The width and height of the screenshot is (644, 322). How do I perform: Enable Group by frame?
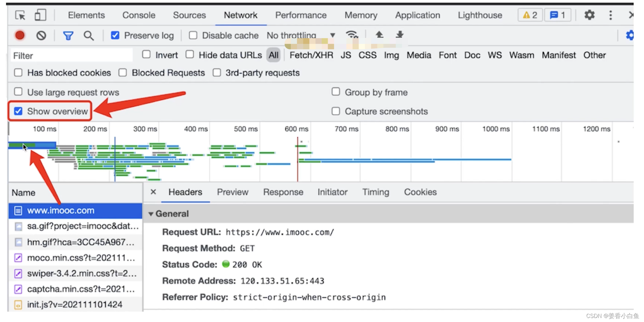click(336, 92)
